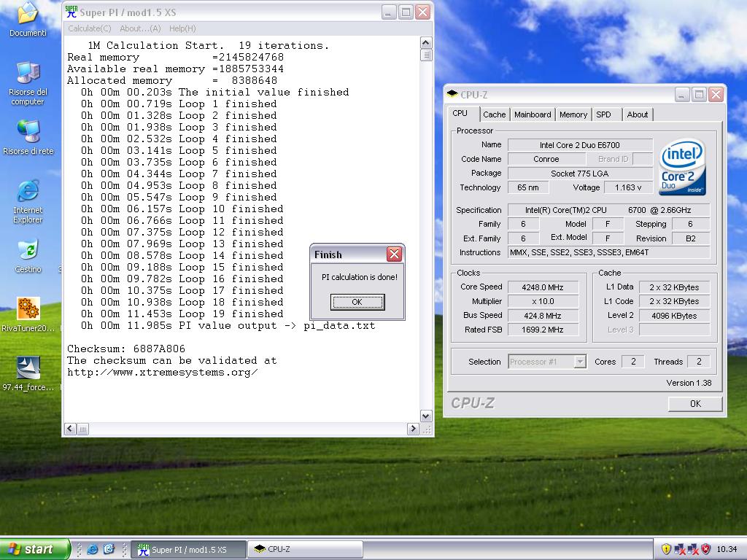Click the Instructions field listing MMX, SSE
Screen dimensions: 747x560
tap(609, 252)
